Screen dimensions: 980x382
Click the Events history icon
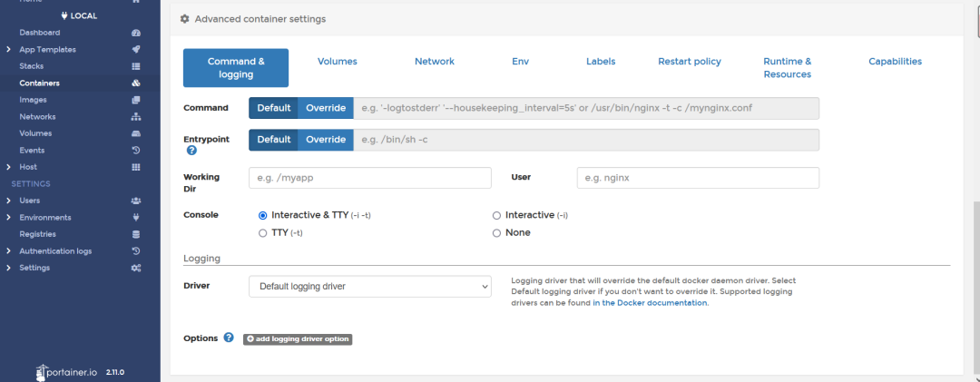[135, 150]
